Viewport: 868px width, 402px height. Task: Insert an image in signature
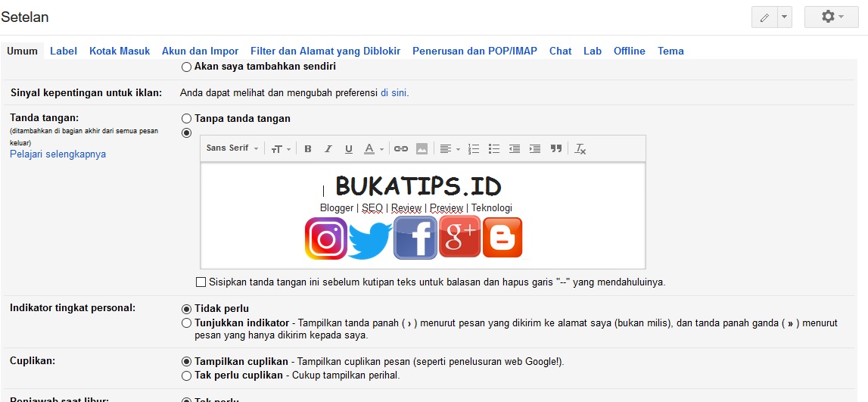pyautogui.click(x=422, y=148)
